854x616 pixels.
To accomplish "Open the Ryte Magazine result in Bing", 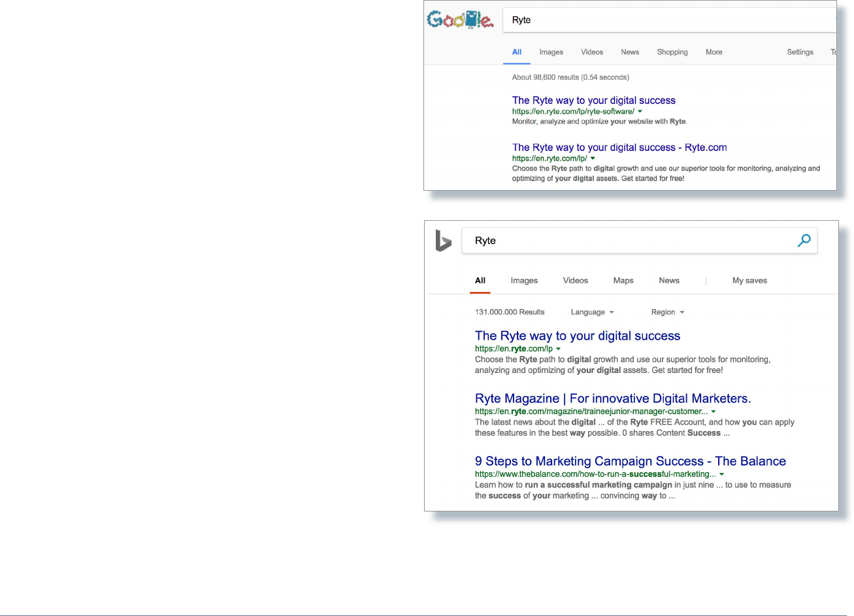I will pyautogui.click(x=613, y=398).
